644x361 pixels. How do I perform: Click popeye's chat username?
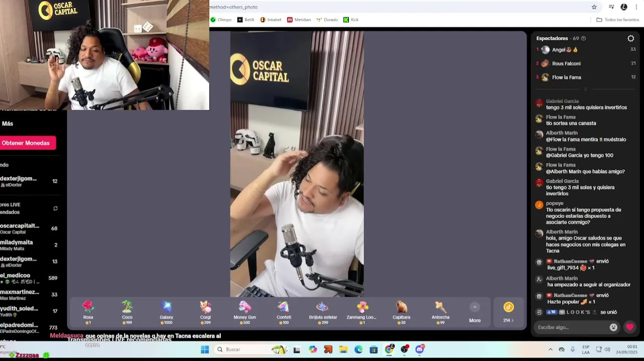555,204
